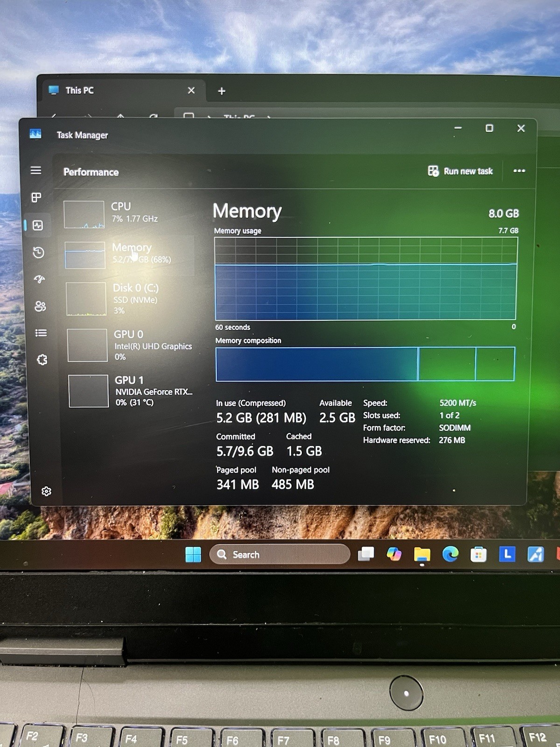Viewport: 560px width, 747px height.
Task: Click the Memory usage graph
Action: point(366,279)
